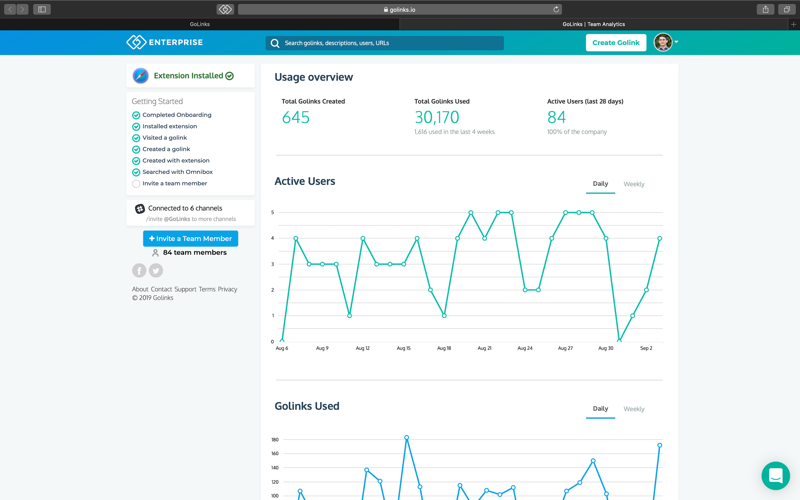800x500 pixels.
Task: Click the GoLinks Enterprise logo
Action: tap(164, 42)
